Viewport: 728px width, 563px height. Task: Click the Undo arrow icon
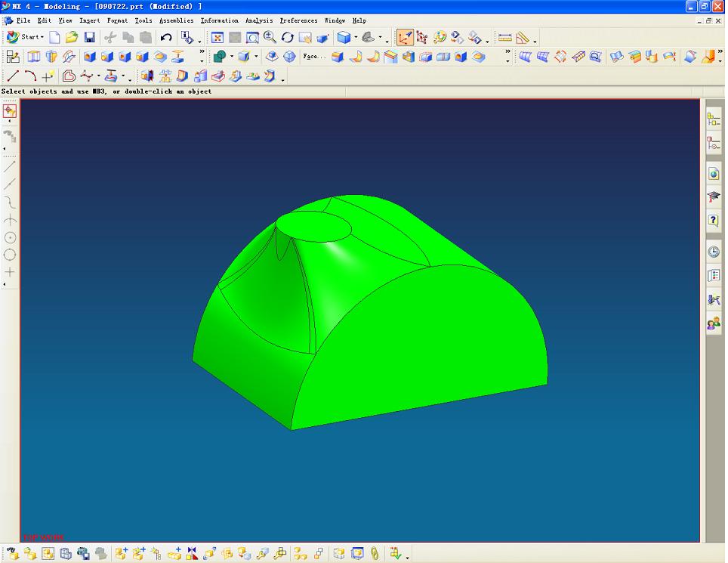coord(165,37)
